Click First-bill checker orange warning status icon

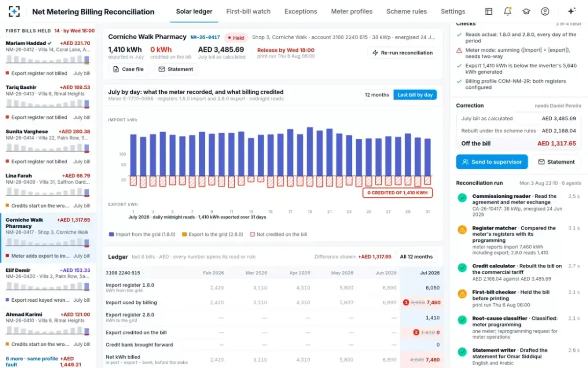point(462,293)
